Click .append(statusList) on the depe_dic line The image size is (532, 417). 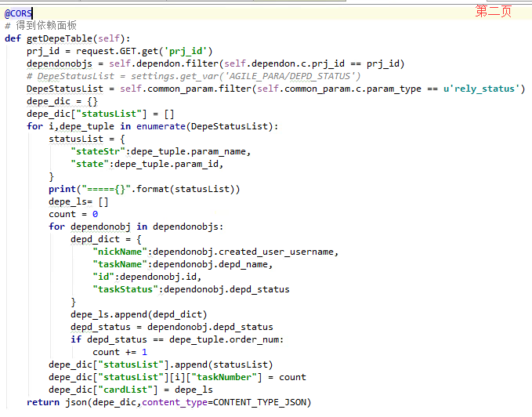click(x=221, y=364)
